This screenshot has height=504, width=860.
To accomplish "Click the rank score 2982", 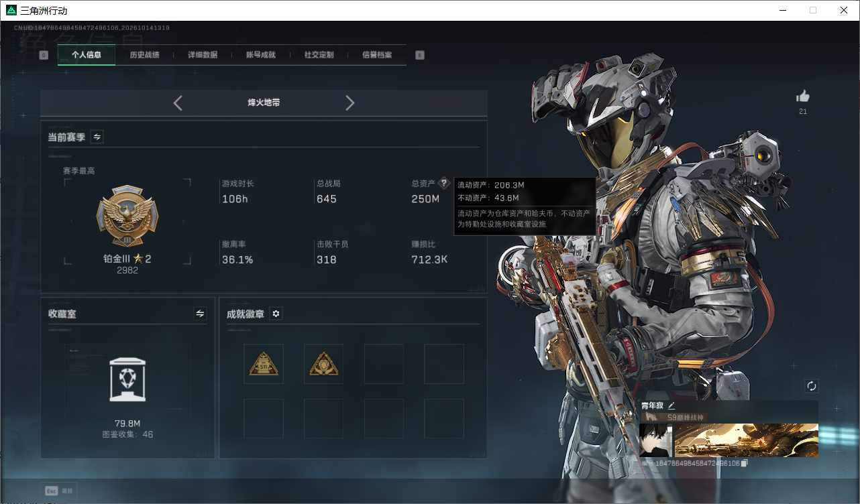I will coord(127,270).
